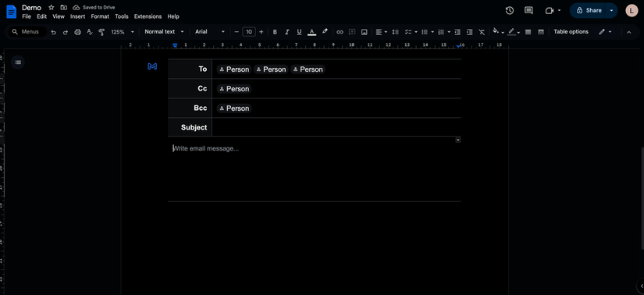Screen dimensions: 644x295
Task: Open Table options
Action: 571,32
